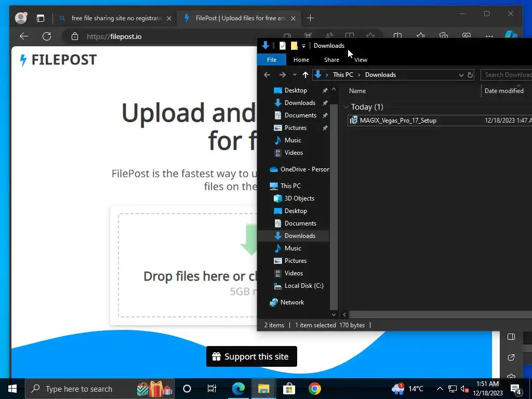Click the Search Downloads box

[x=506, y=75]
